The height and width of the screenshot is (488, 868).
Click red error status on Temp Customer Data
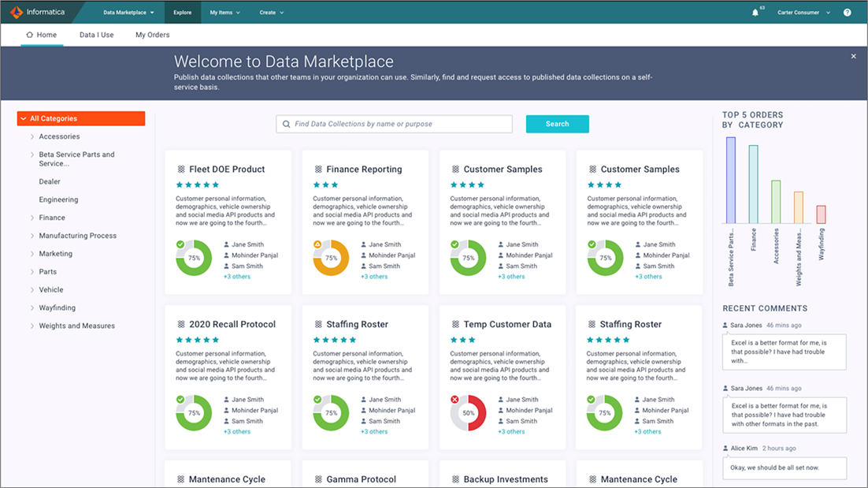[454, 400]
